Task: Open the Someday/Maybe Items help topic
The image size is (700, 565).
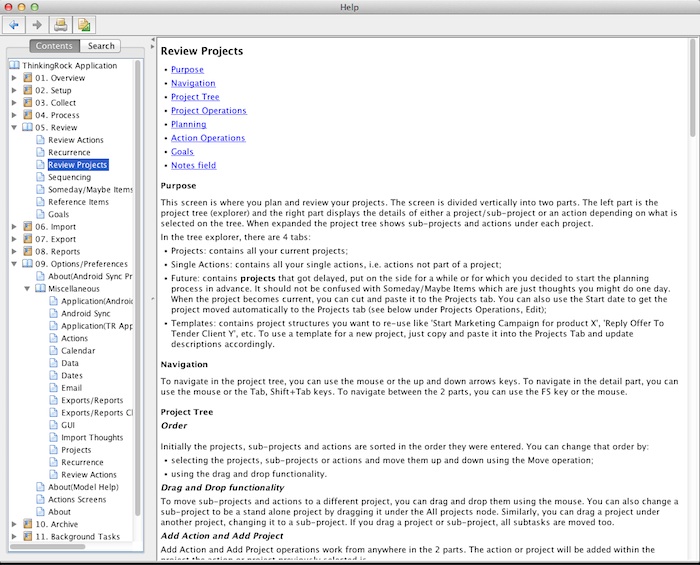Action: coord(90,190)
